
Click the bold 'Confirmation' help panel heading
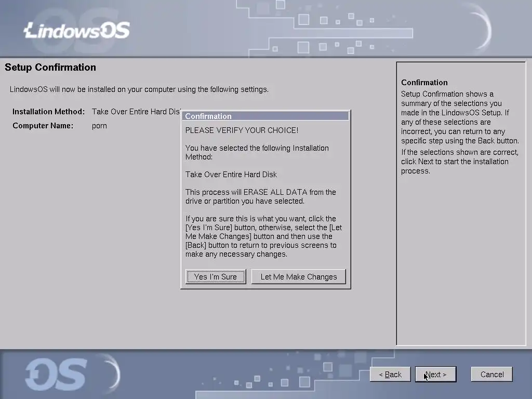tap(424, 83)
